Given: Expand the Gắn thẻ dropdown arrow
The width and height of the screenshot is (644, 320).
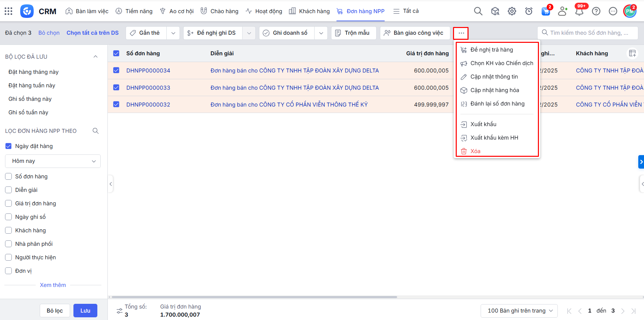Looking at the screenshot, I should 173,33.
